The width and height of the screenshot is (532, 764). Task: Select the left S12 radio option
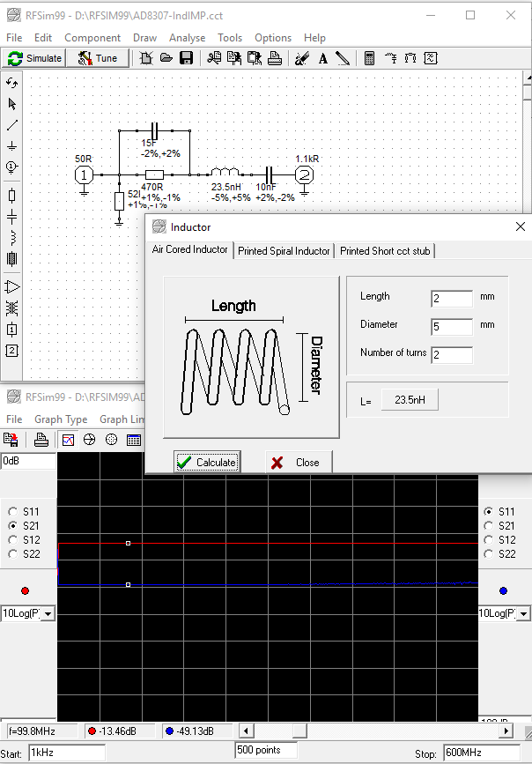coord(13,540)
